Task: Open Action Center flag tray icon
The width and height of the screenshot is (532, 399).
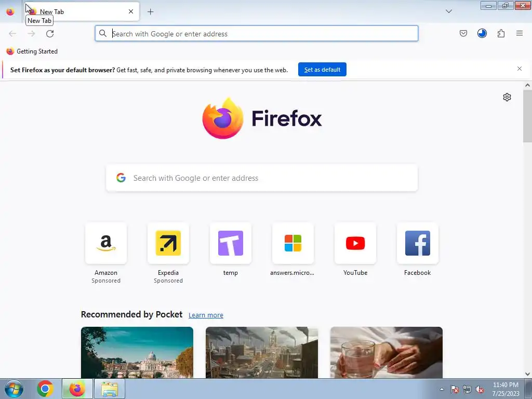Action: (x=454, y=389)
